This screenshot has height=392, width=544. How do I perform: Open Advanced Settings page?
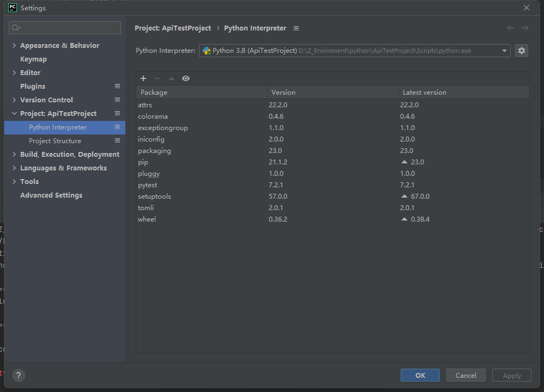(x=51, y=195)
